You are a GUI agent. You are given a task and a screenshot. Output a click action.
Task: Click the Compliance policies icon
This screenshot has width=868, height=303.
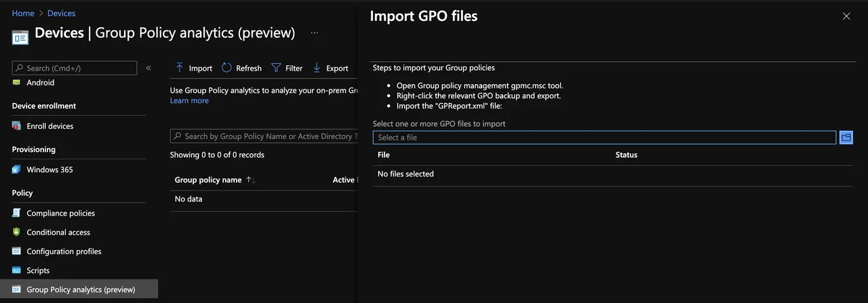click(x=16, y=213)
